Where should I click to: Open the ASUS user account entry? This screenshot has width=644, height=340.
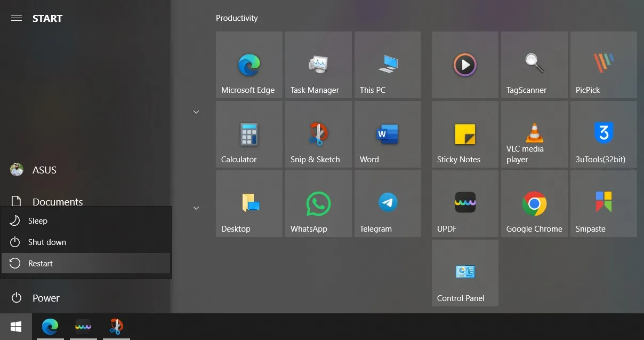[85, 170]
